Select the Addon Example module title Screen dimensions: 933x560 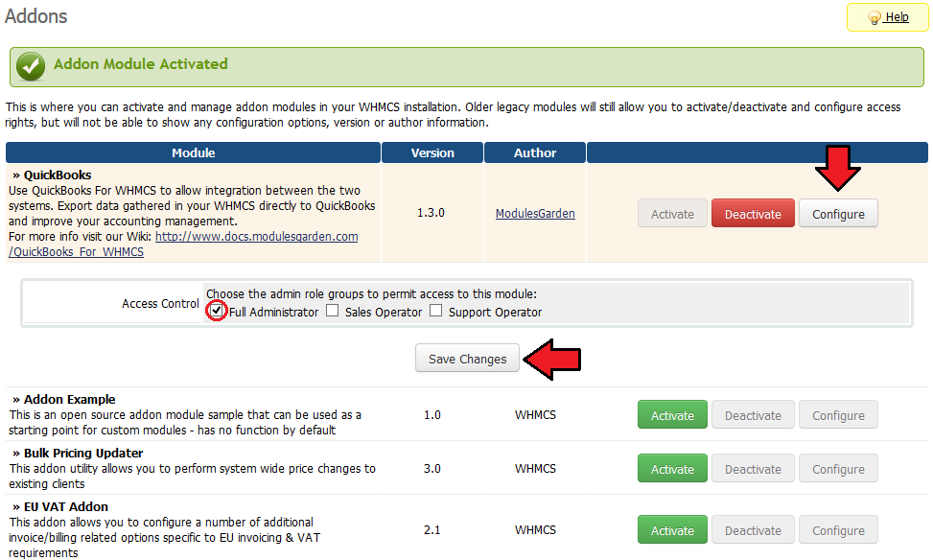(70, 399)
